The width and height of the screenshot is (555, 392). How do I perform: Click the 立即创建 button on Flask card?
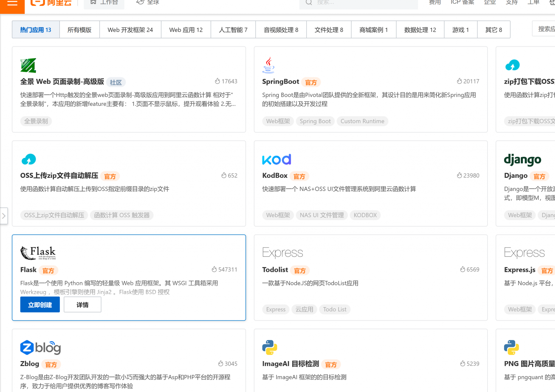(40, 304)
